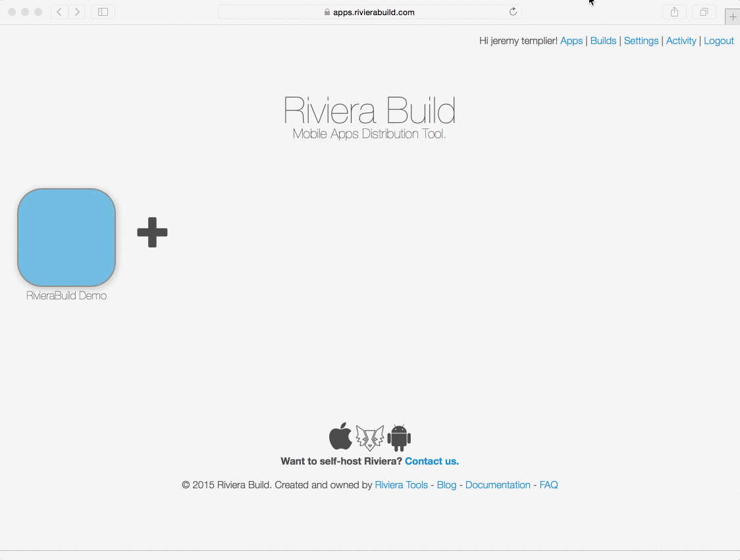Click the lock icon in address bar
The image size is (740, 560).
pos(327,12)
